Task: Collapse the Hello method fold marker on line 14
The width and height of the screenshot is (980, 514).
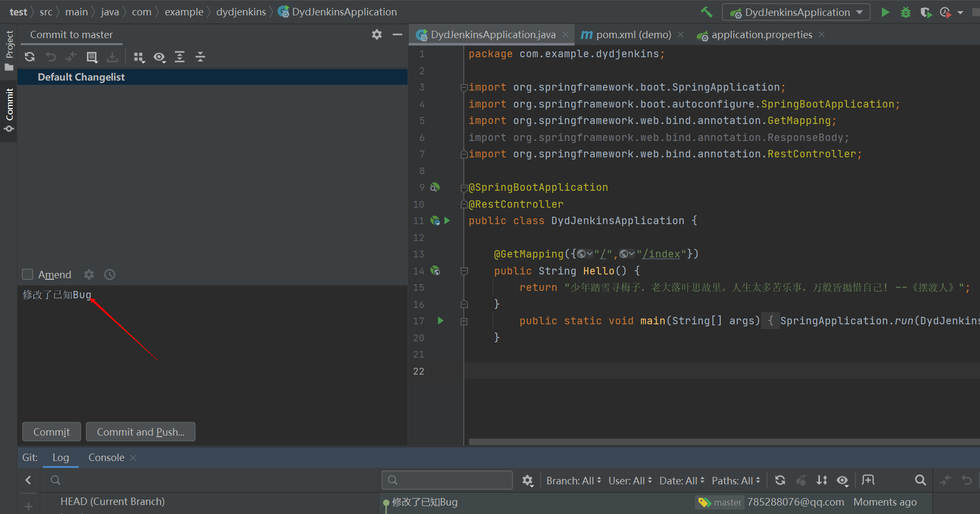Action: click(x=464, y=271)
